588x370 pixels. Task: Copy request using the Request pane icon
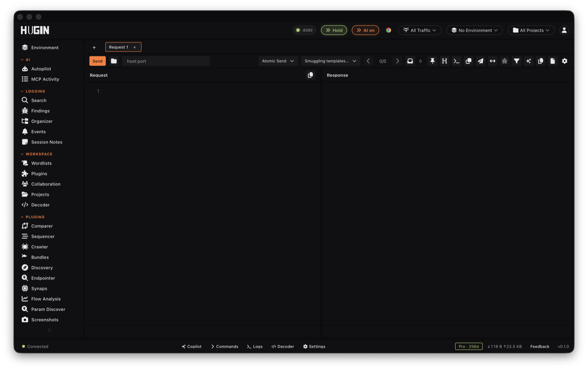[310, 75]
